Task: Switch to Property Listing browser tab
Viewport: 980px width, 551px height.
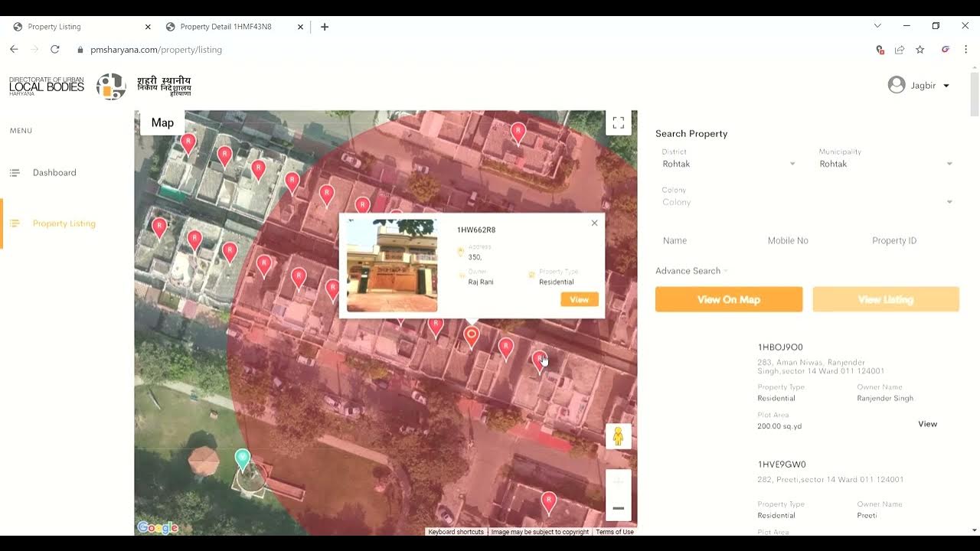Action: (82, 27)
